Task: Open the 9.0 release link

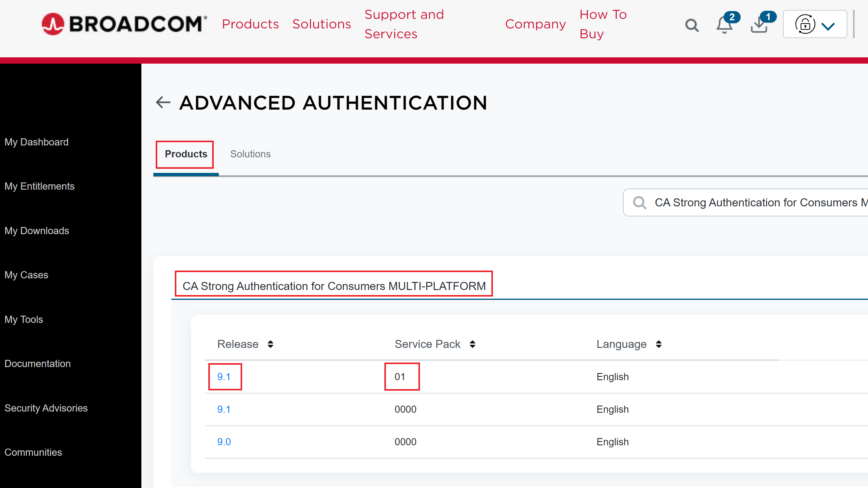Action: click(224, 441)
